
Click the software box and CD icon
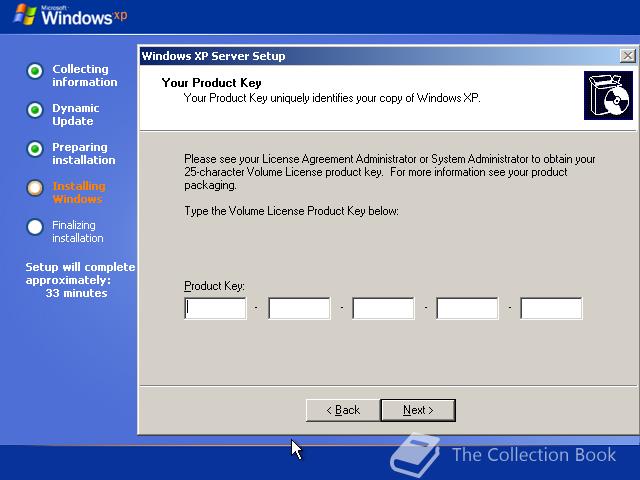click(608, 96)
